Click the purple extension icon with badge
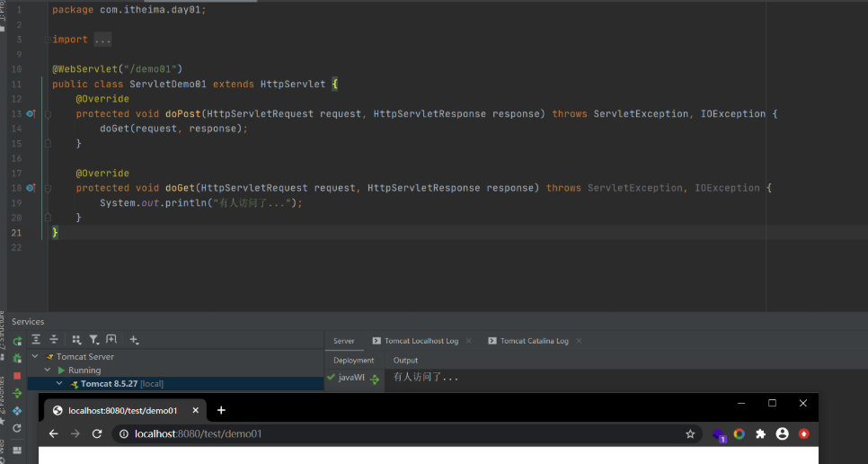This screenshot has width=868, height=464. tap(719, 434)
